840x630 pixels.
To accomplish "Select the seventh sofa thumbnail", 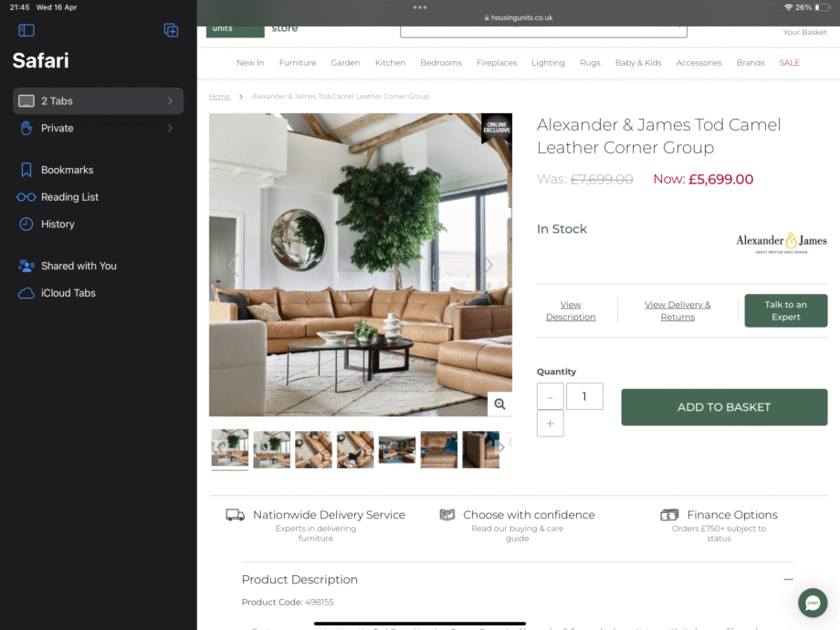I will (480, 449).
